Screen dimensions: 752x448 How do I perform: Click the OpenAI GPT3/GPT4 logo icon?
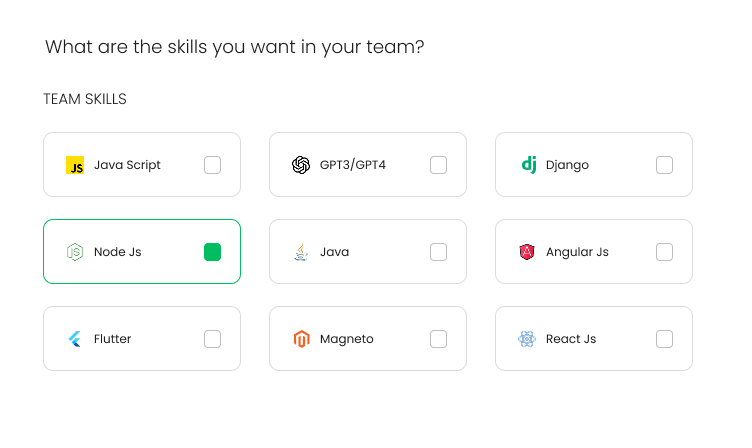click(x=301, y=165)
